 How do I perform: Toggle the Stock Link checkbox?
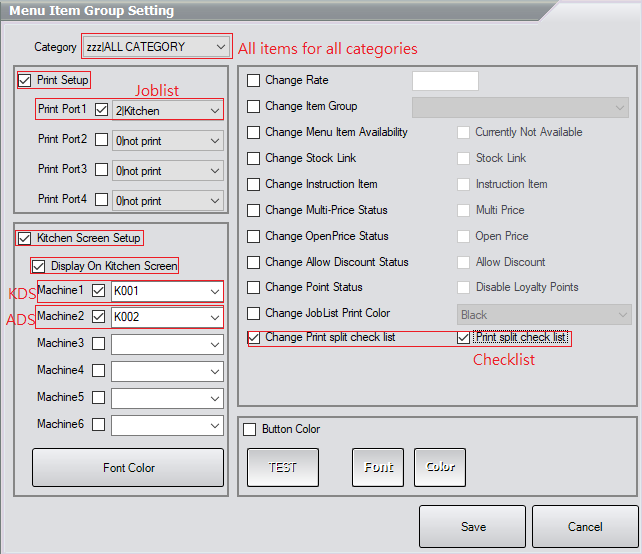463,158
